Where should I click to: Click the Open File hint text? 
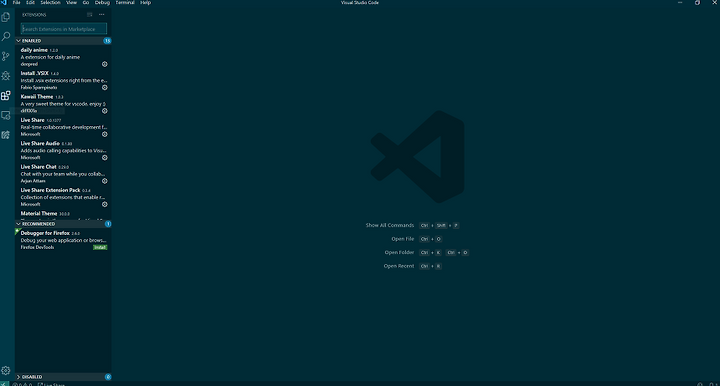tap(403, 239)
